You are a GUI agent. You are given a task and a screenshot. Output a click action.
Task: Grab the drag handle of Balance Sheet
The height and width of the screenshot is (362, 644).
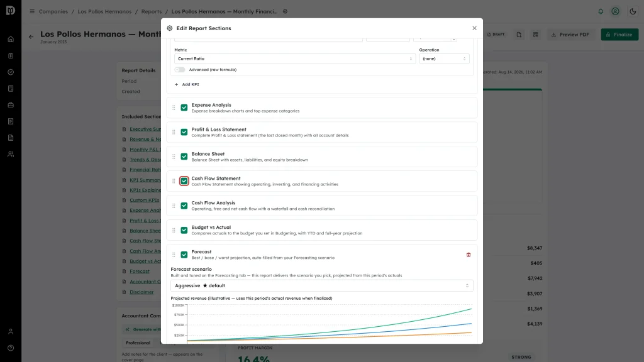coord(174,156)
